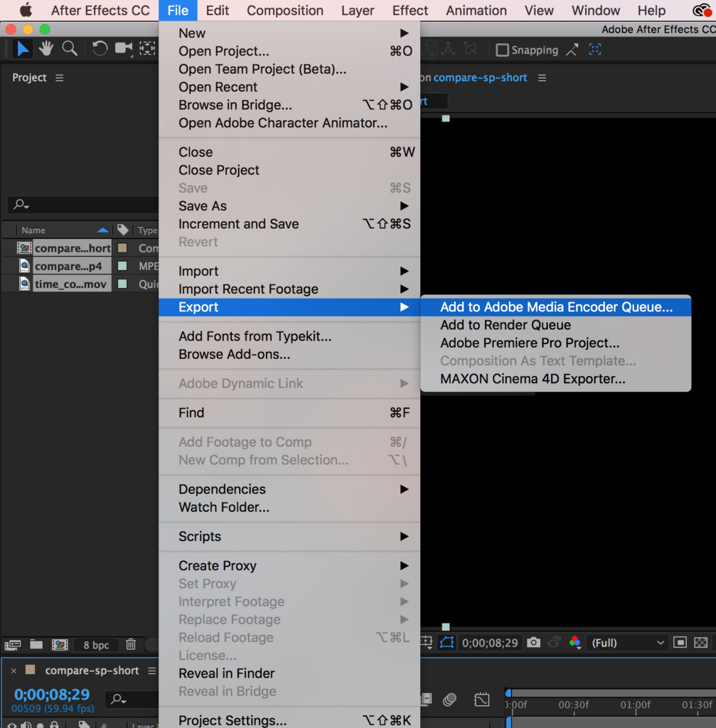Select the Unified Camera tool
Viewport: 716px width, 728px height.
[x=124, y=48]
